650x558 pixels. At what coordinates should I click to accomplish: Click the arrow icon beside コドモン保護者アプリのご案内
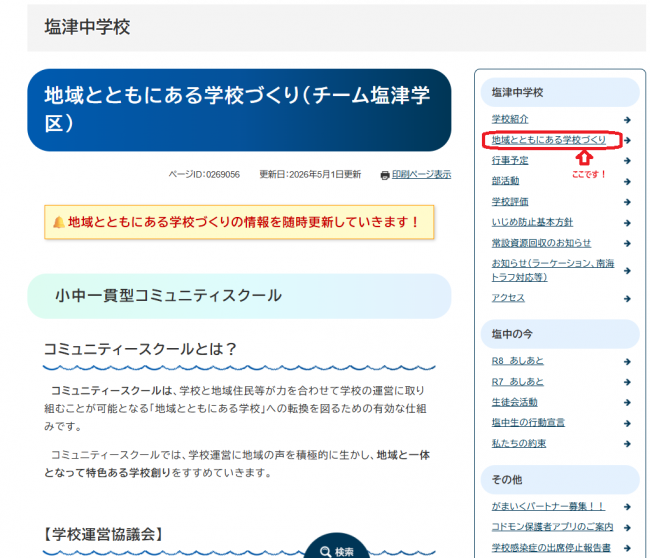click(x=627, y=528)
